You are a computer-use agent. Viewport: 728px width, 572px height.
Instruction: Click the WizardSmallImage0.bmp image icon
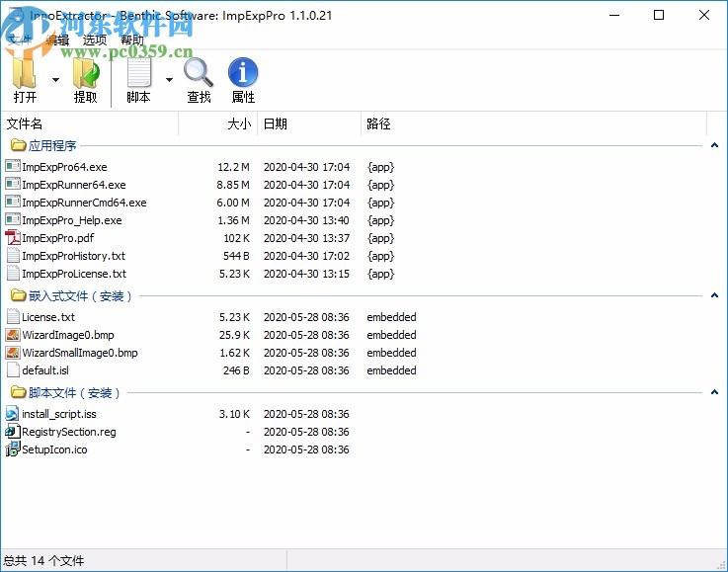point(13,353)
